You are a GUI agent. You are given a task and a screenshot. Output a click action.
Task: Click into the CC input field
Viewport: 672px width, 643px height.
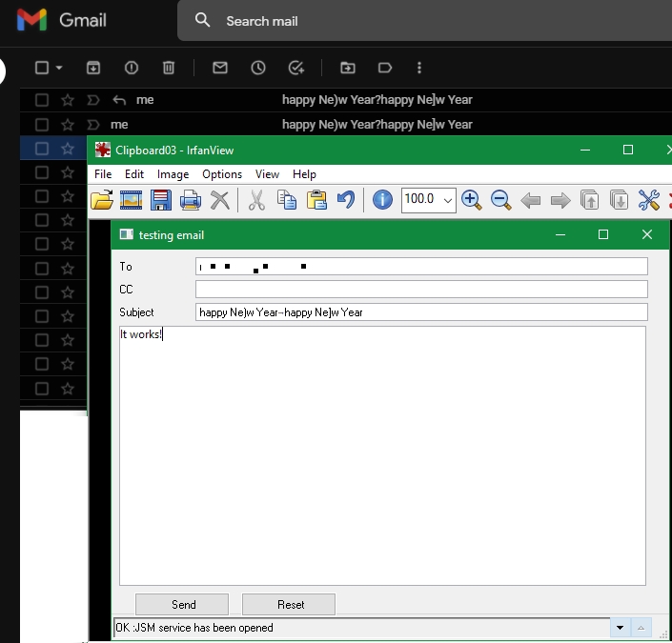(x=420, y=289)
